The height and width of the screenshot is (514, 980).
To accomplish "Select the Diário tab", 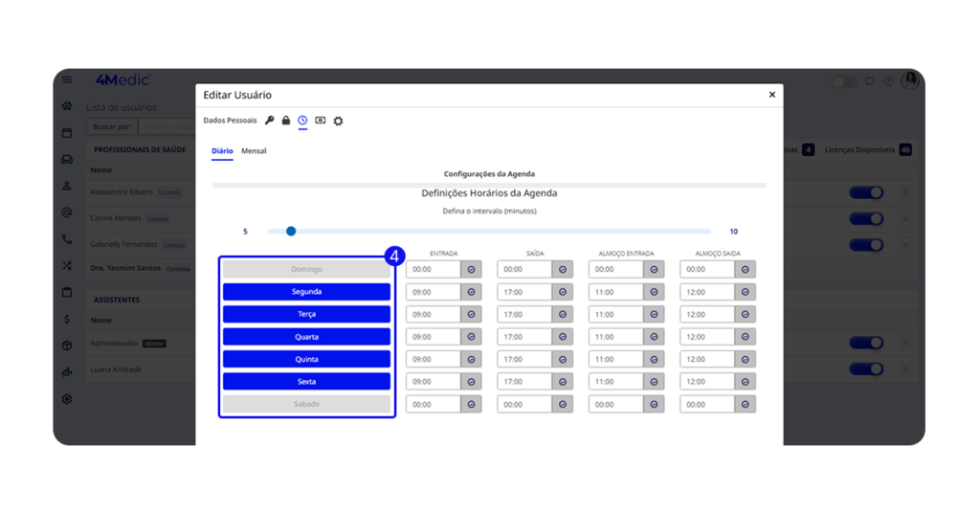I will coord(222,151).
